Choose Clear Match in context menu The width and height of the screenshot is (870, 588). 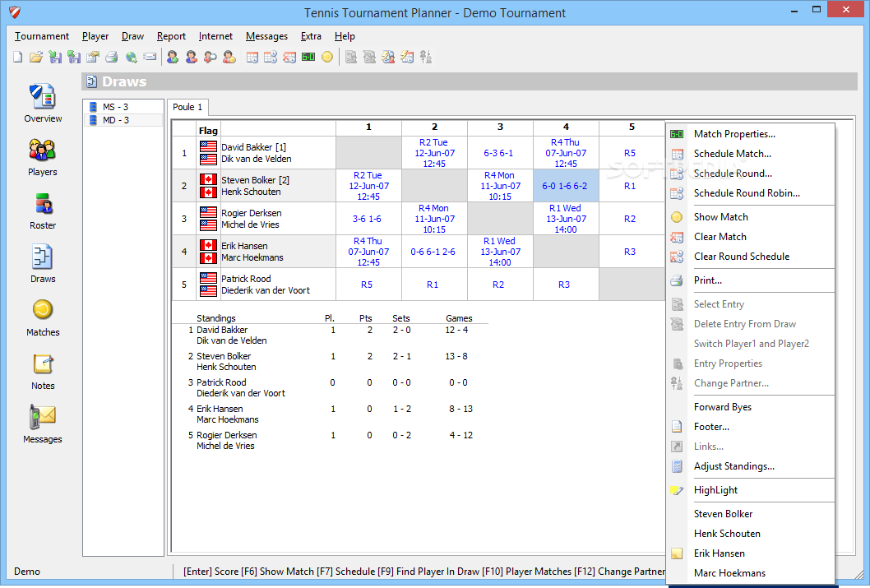(750, 236)
